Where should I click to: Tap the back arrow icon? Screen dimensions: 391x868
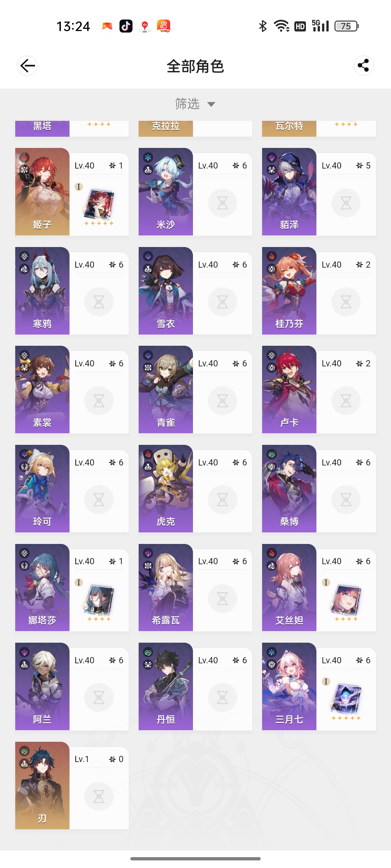[x=27, y=66]
